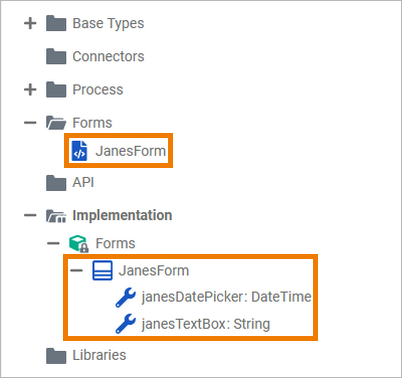Collapse the Forms package under Implementation
Viewport: 402px width, 378px height.
click(53, 243)
